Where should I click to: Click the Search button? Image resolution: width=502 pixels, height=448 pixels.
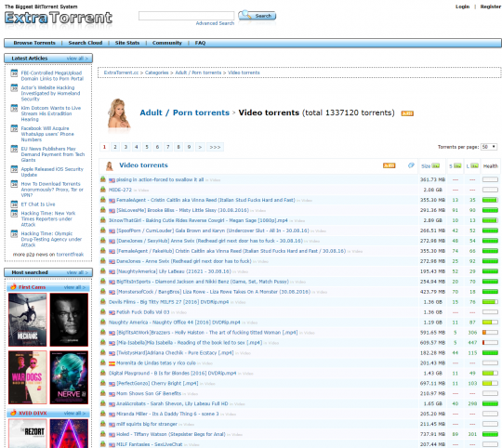[x=258, y=16]
